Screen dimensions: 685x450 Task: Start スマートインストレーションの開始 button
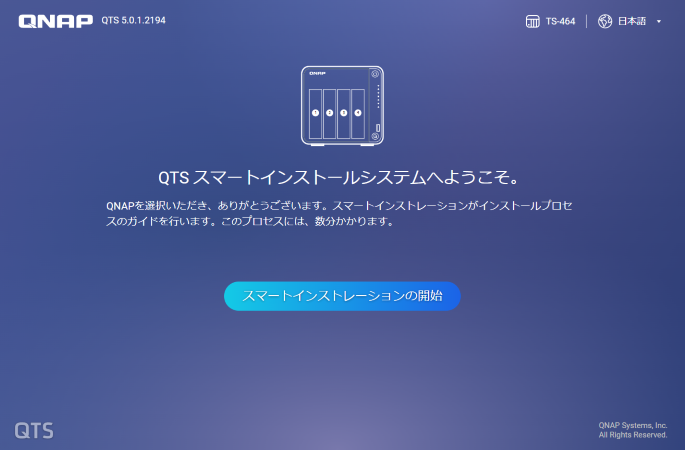342,296
